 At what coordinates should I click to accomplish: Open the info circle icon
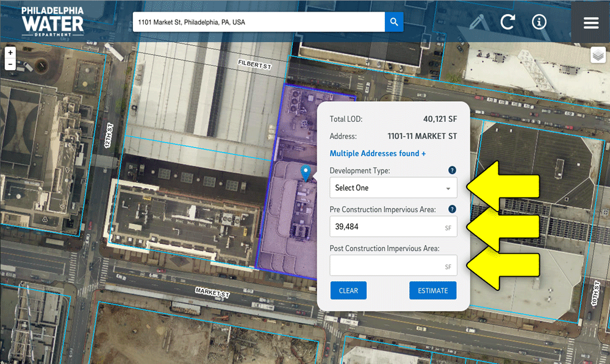pos(539,22)
